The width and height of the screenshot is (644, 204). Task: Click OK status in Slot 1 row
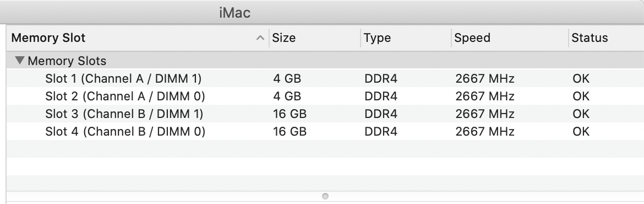pyautogui.click(x=581, y=78)
